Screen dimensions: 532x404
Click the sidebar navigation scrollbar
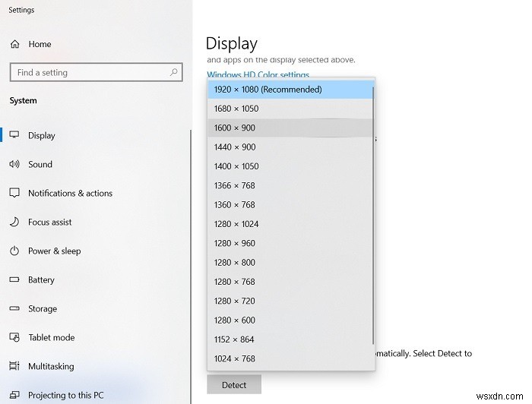pos(191,267)
